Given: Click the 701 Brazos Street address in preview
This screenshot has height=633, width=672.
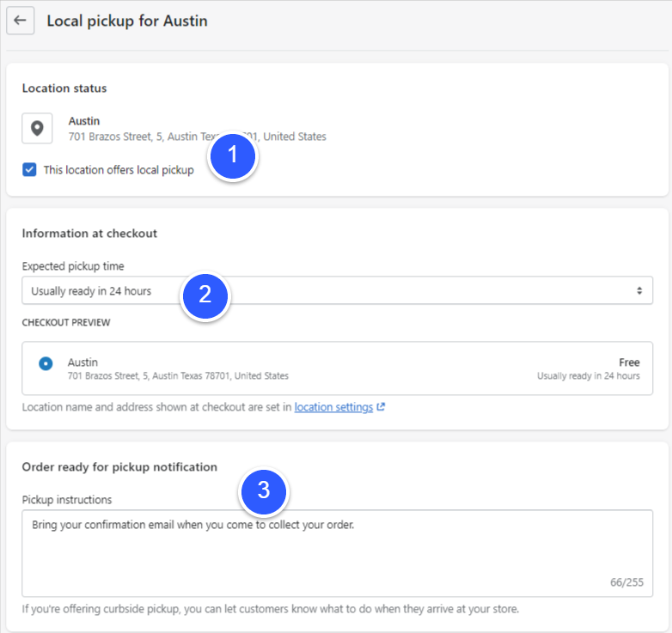Looking at the screenshot, I should pyautogui.click(x=178, y=376).
